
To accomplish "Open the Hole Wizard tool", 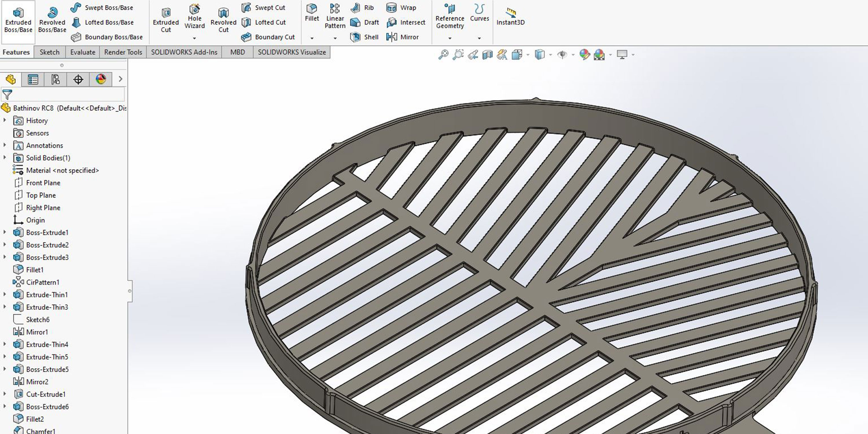I will (194, 17).
